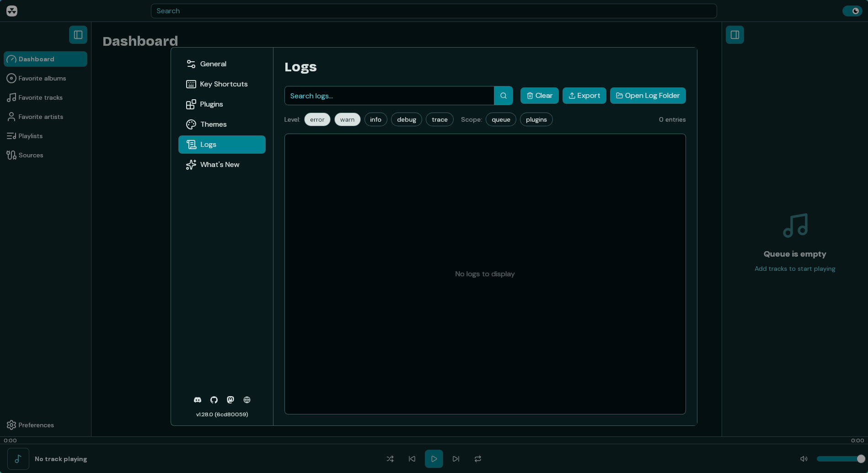This screenshot has height=473, width=868.
Task: Collapse the left sidebar panel
Action: click(78, 34)
